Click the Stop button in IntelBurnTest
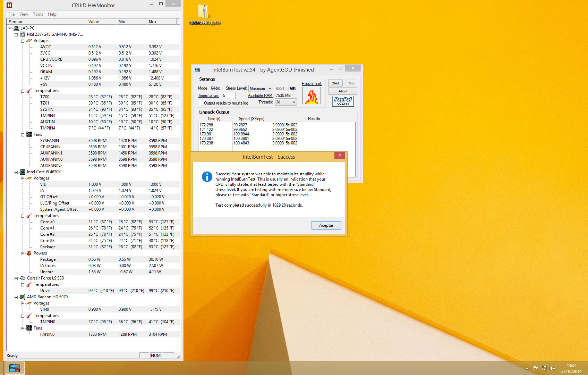 [351, 83]
